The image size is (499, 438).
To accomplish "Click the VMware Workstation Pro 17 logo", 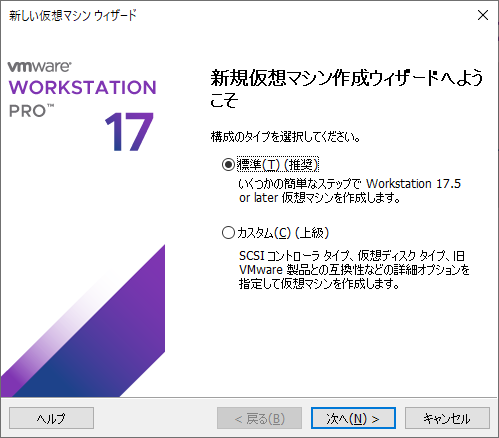I will pyautogui.click(x=82, y=106).
